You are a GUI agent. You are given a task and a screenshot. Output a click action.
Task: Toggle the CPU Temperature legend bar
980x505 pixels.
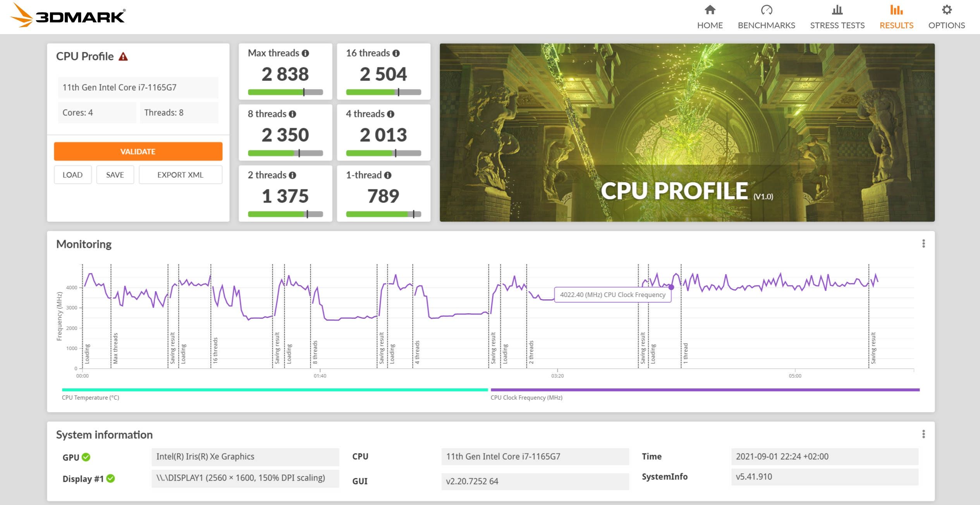(275, 390)
